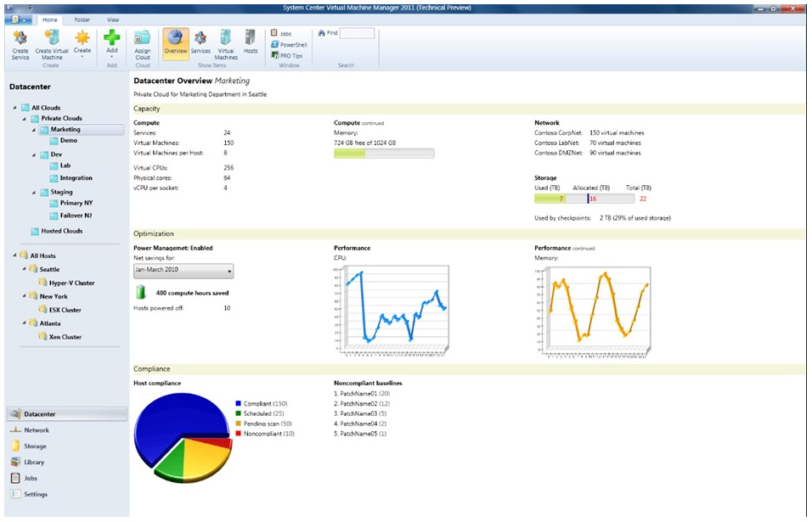Viewport: 812px width, 522px height.
Task: Open PowerShell window from ribbon
Action: coord(289,44)
